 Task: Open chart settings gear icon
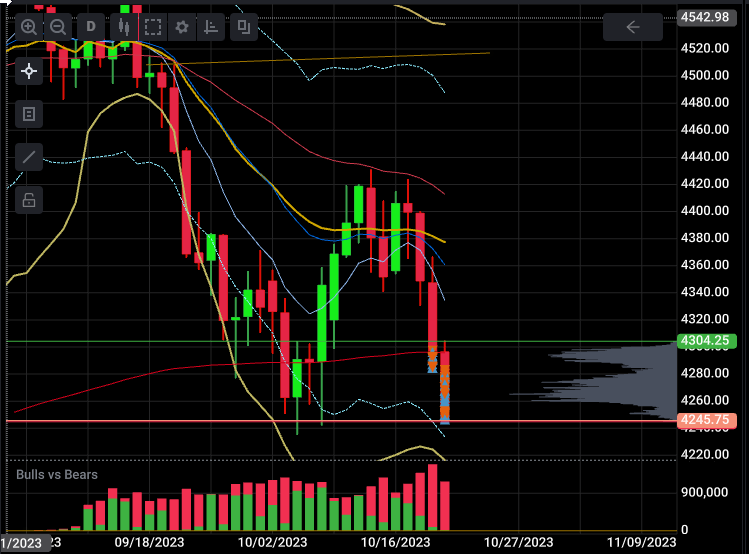(182, 27)
